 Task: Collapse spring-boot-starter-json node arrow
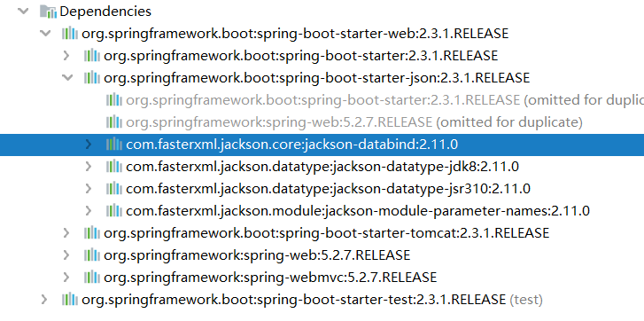coord(67,78)
